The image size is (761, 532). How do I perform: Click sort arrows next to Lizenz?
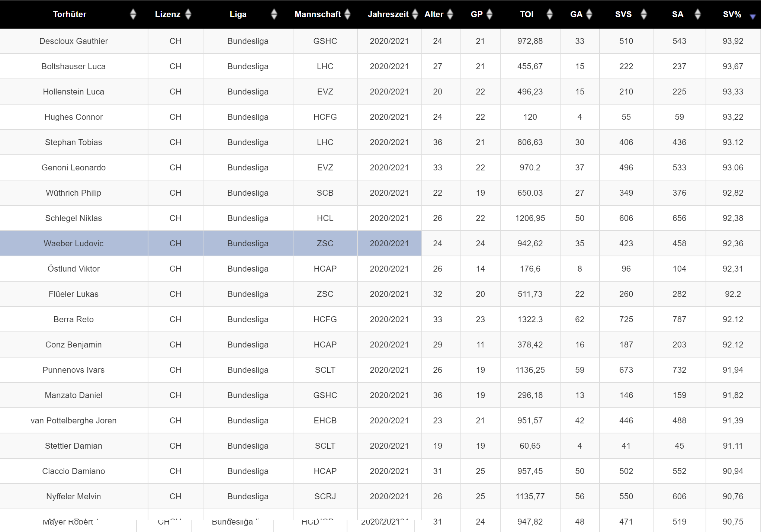click(x=188, y=15)
